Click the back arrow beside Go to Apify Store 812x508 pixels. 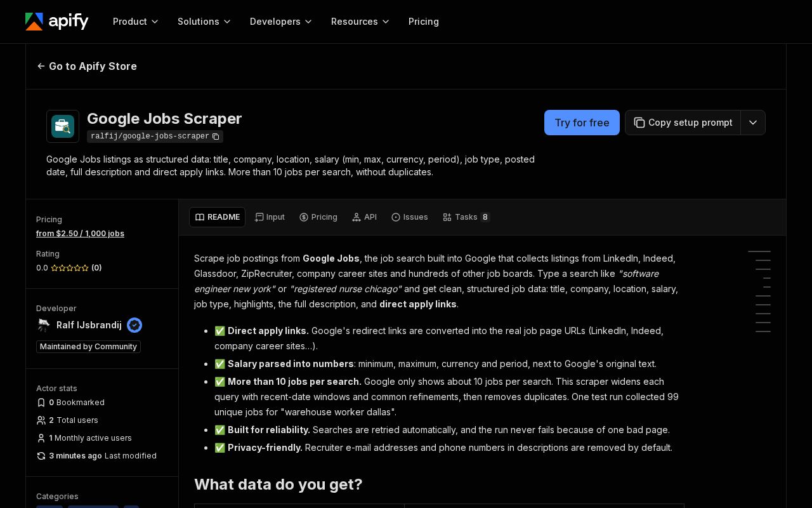[x=41, y=66]
